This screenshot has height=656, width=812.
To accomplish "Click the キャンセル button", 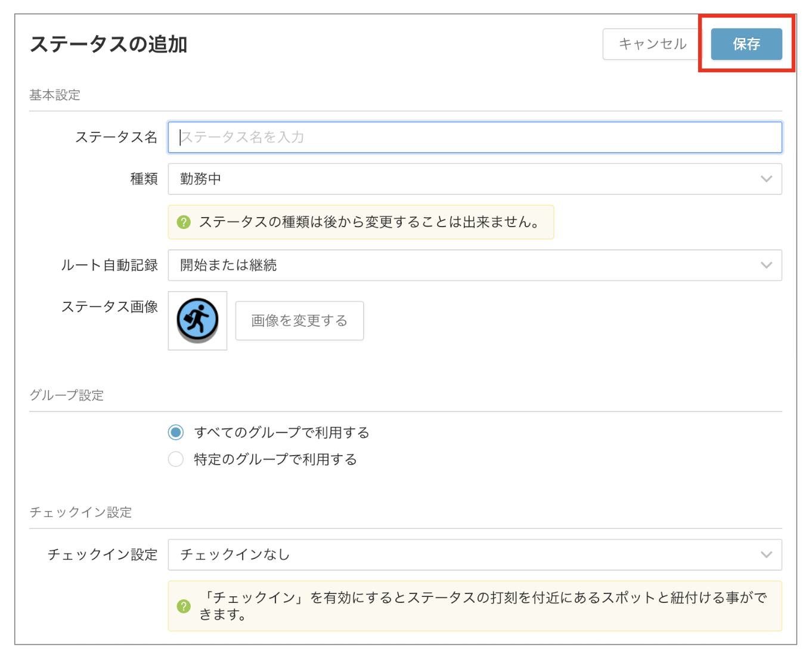I will coord(652,44).
